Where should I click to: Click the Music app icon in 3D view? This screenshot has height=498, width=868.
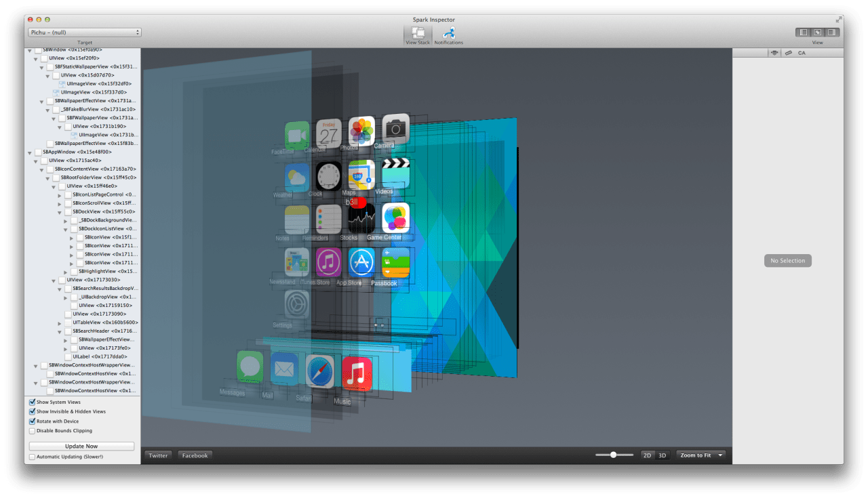(357, 373)
